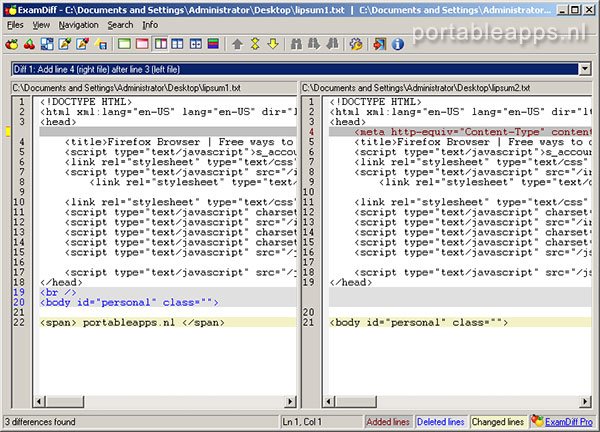Click the 'Ln 1, Col 1' status indicator
This screenshot has height=432, width=600.
click(302, 422)
